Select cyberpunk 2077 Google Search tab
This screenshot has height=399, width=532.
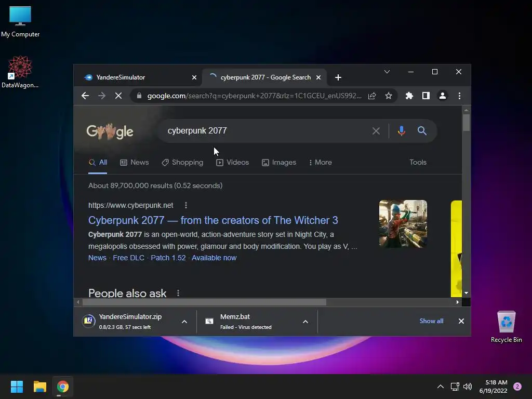(x=264, y=77)
